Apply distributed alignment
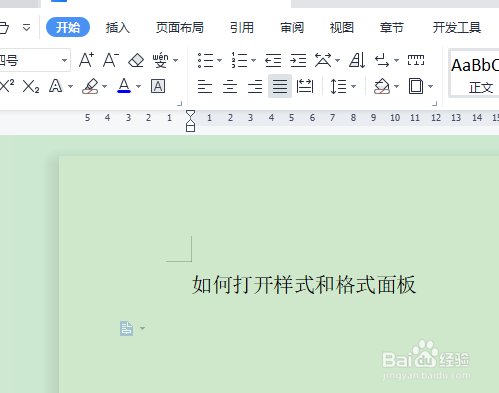Screen dimensions: 499x393 305,86
